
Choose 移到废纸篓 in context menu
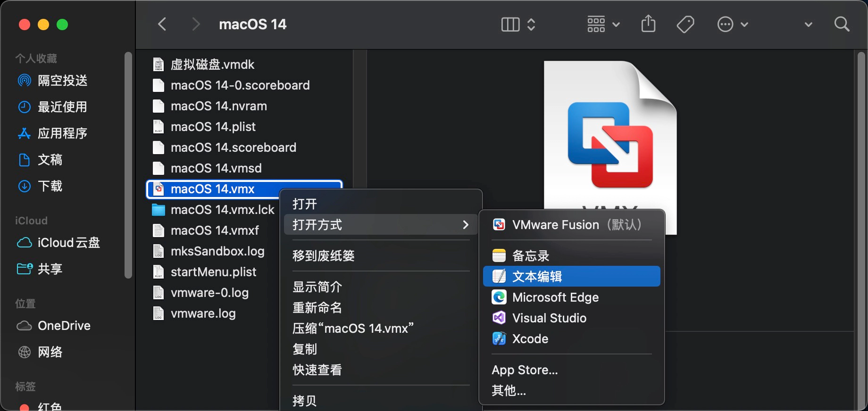381,256
